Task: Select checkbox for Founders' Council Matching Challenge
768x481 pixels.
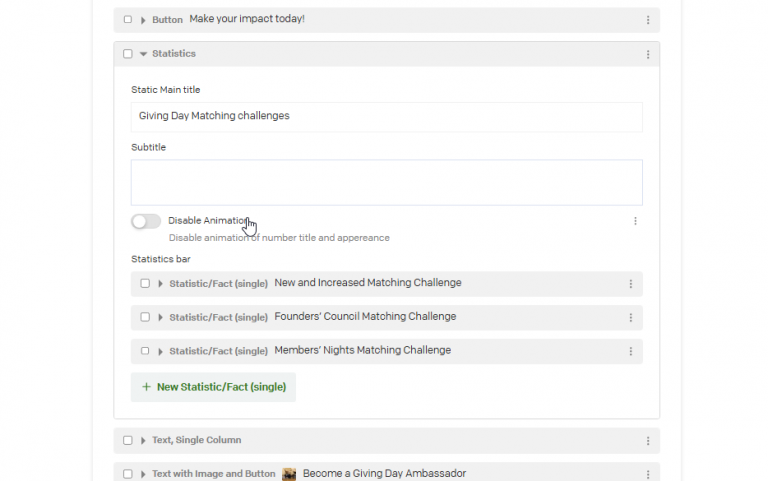Action: (x=145, y=317)
